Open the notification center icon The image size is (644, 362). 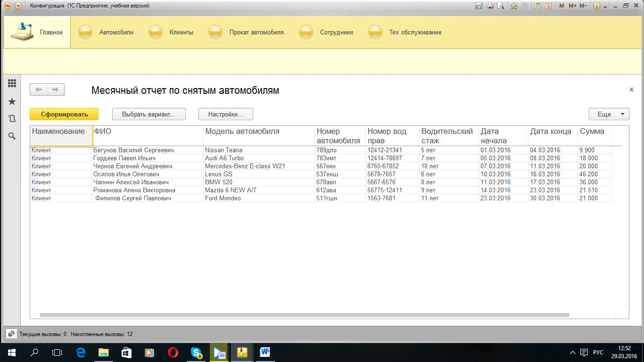point(584,352)
